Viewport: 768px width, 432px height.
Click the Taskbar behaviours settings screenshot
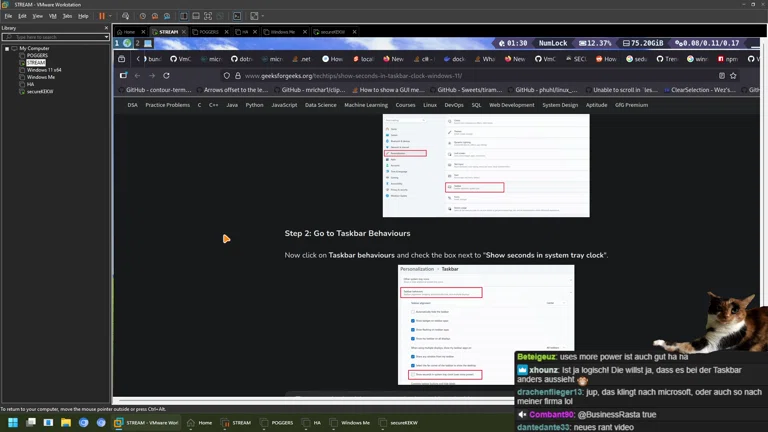486,325
